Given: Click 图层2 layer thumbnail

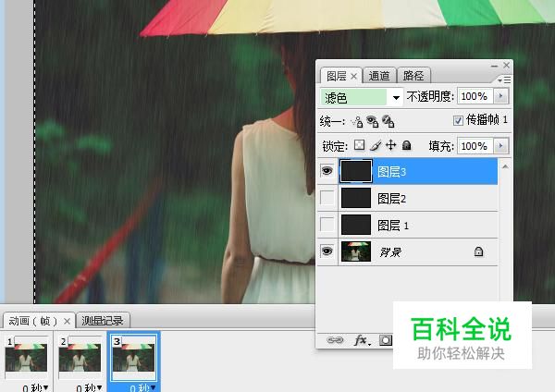Looking at the screenshot, I should pyautogui.click(x=356, y=198).
